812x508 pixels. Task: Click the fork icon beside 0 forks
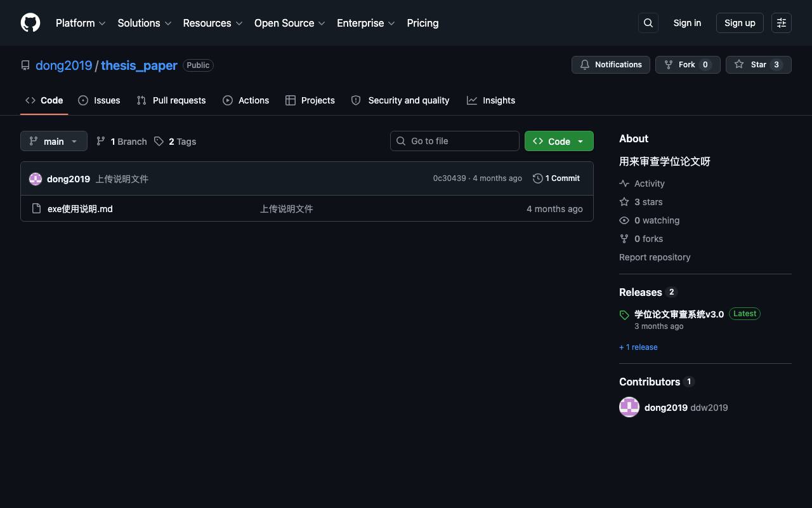(624, 239)
